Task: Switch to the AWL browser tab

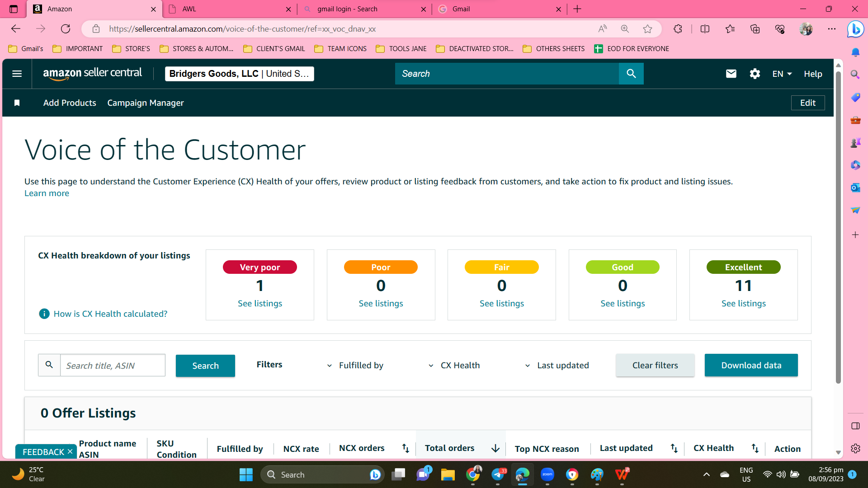Action: 230,9
